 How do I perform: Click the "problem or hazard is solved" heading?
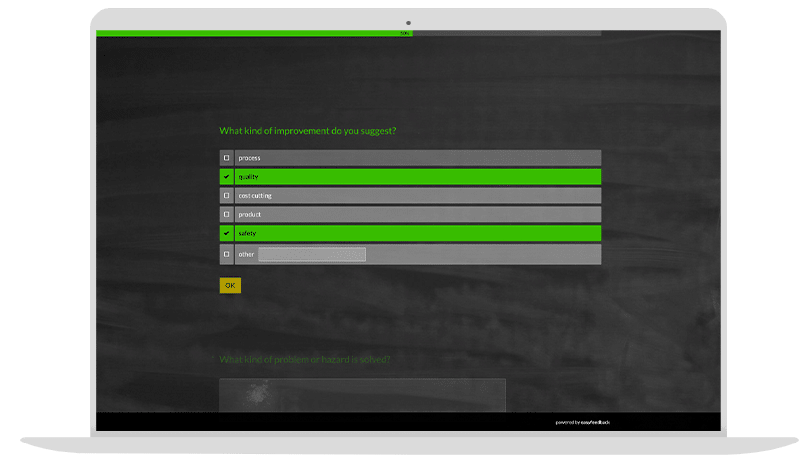point(304,359)
